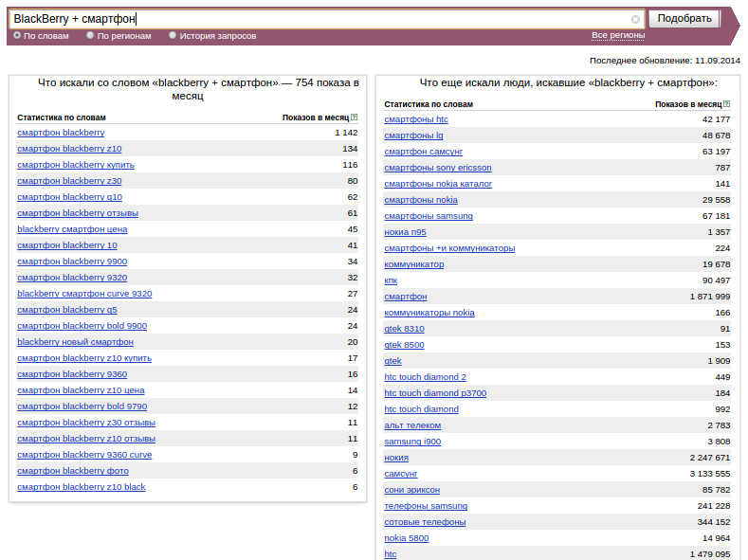Open the смартфон blackberry z10 цена link

pyautogui.click(x=81, y=390)
